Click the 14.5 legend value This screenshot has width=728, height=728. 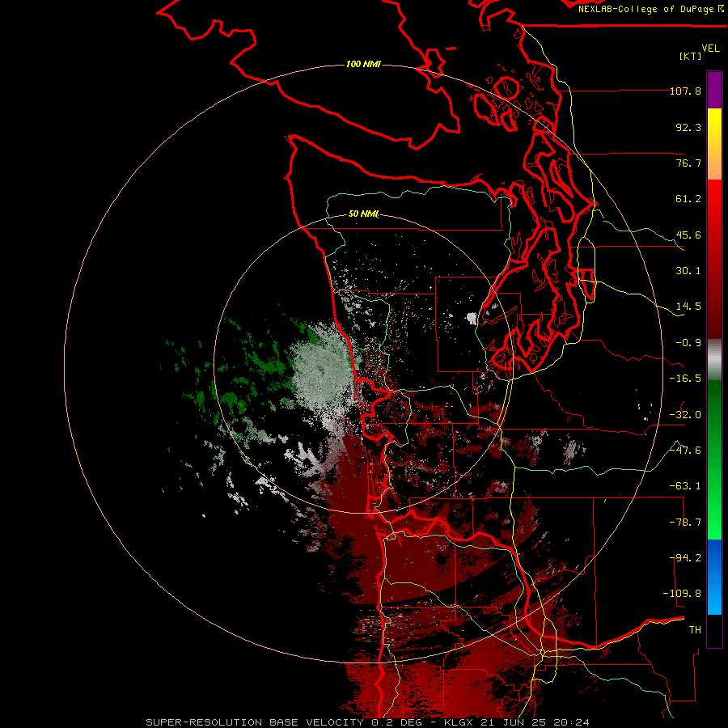(688, 307)
